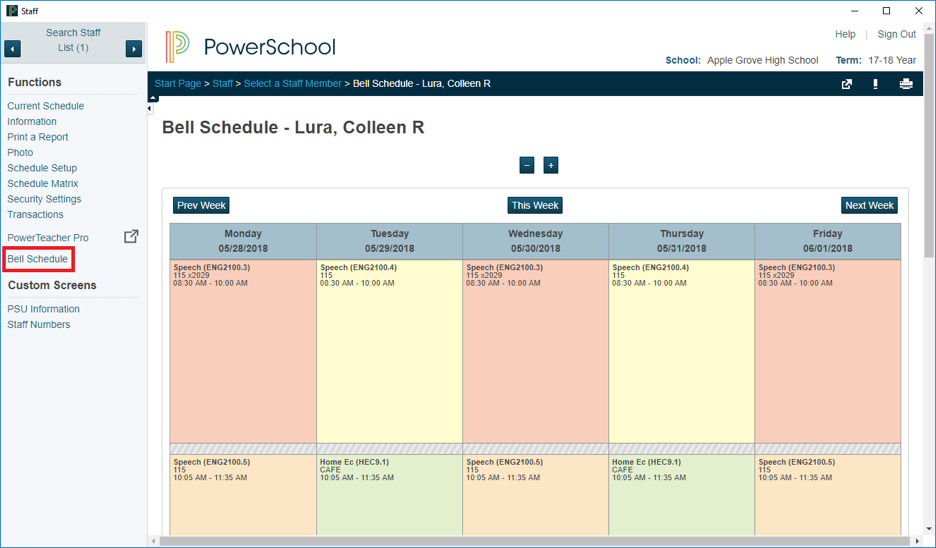Collapse the left navigation panel arrow

(x=153, y=98)
